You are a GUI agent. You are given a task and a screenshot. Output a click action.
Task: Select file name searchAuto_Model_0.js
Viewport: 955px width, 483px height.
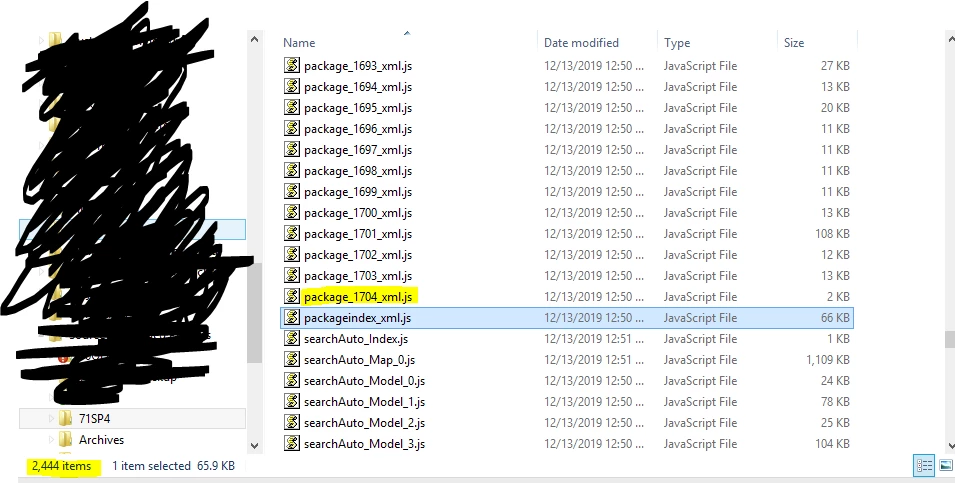point(364,381)
